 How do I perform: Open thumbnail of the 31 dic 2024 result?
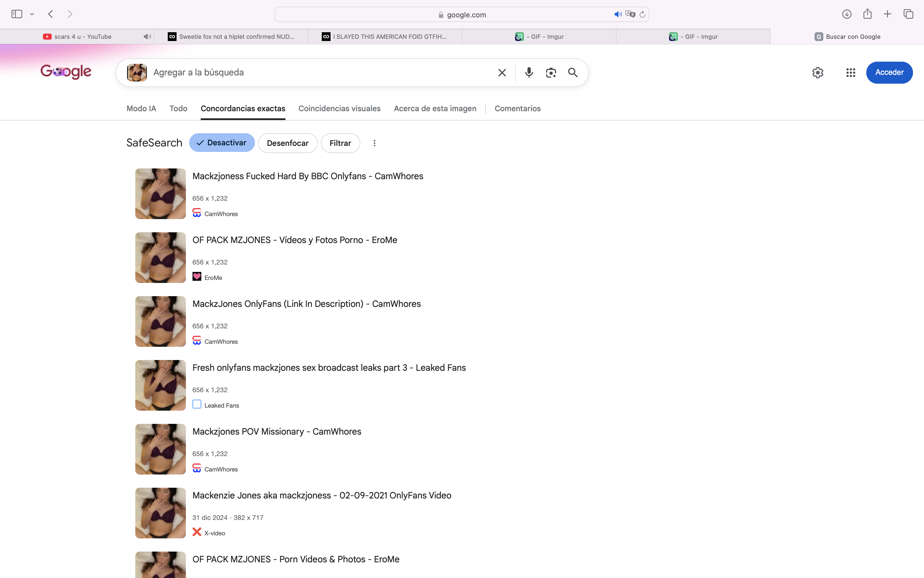160,513
